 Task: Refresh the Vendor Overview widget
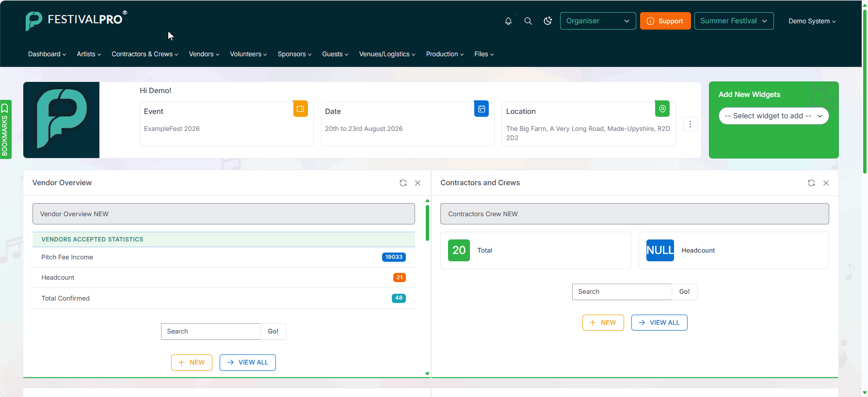(403, 183)
